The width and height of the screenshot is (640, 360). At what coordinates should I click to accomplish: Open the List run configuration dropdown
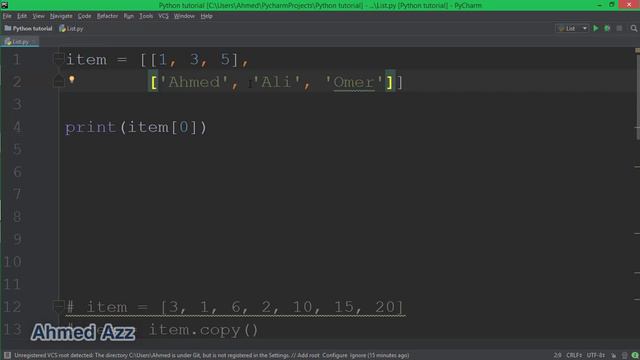pyautogui.click(x=572, y=28)
